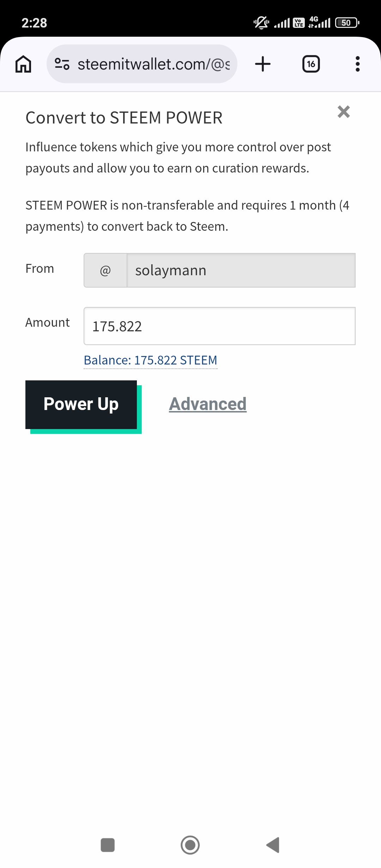The height and width of the screenshot is (868, 381).
Task: Click the solaymann From field
Action: tap(241, 271)
